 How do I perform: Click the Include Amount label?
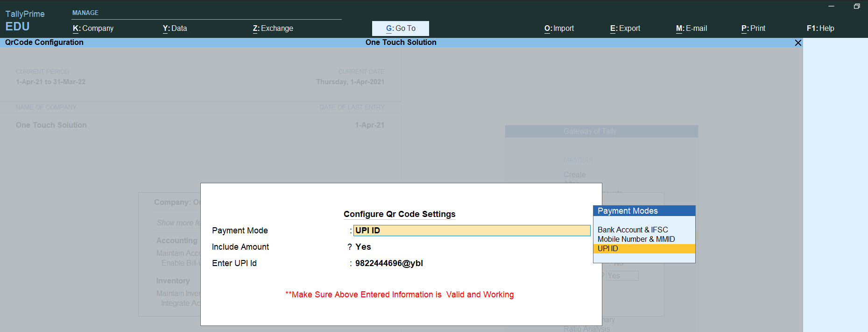click(x=240, y=247)
